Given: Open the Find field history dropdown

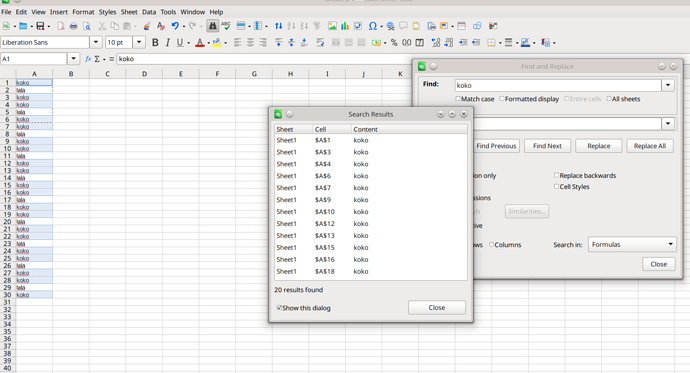Looking at the screenshot, I should 668,85.
